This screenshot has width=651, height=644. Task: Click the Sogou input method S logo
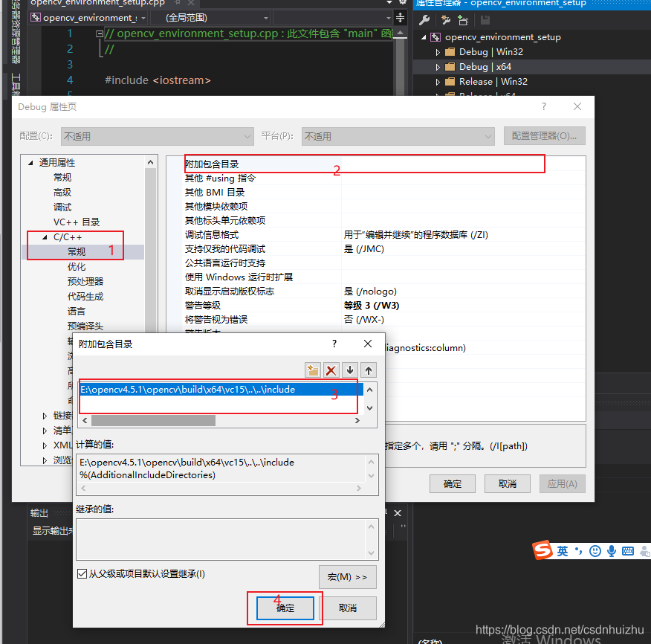[x=542, y=550]
